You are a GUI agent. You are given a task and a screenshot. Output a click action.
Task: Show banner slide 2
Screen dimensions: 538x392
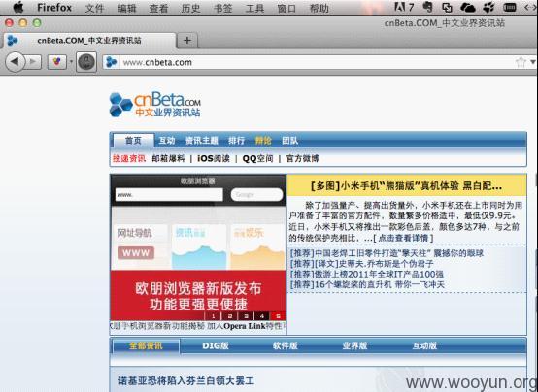tap(229, 316)
